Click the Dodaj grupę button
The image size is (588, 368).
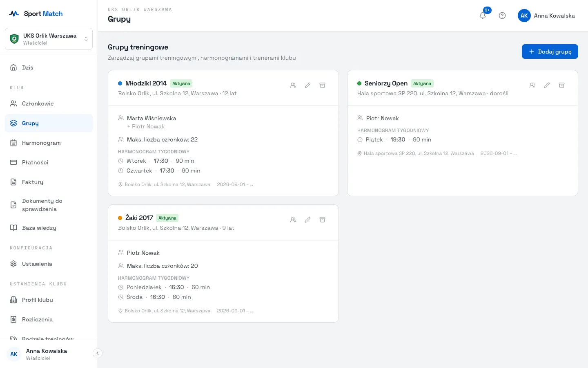coord(550,52)
